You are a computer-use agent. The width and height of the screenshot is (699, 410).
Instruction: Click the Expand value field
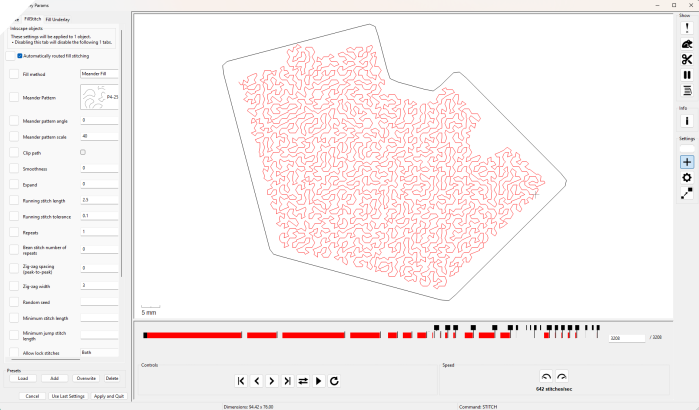tap(99, 184)
